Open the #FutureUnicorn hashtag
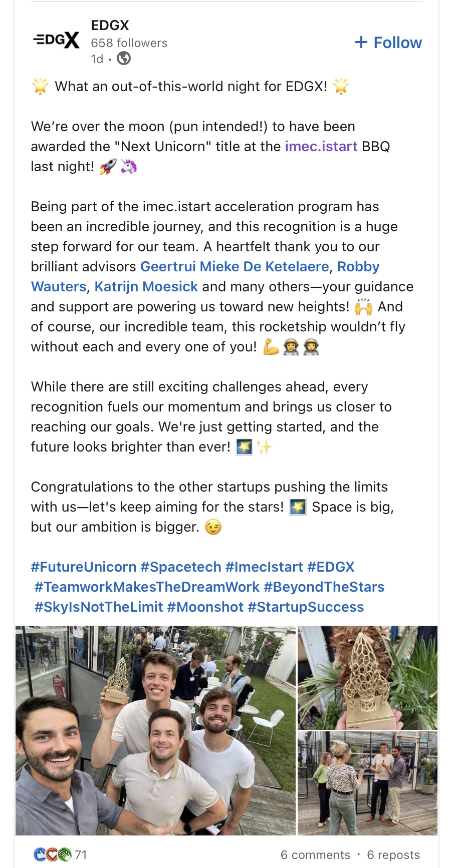 click(x=84, y=567)
